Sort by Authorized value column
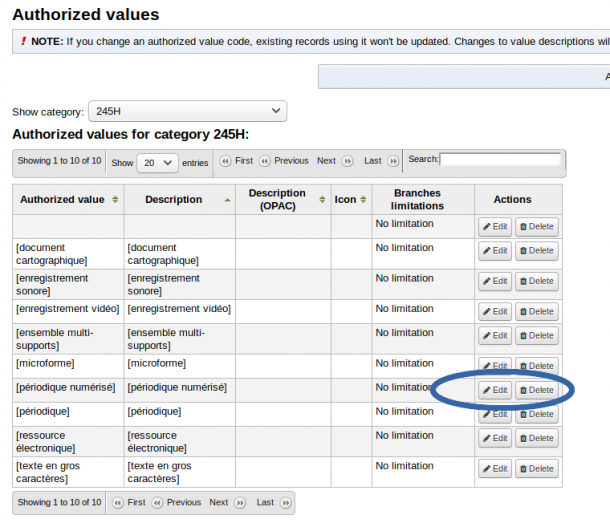The image size is (610, 531). [x=68, y=199]
